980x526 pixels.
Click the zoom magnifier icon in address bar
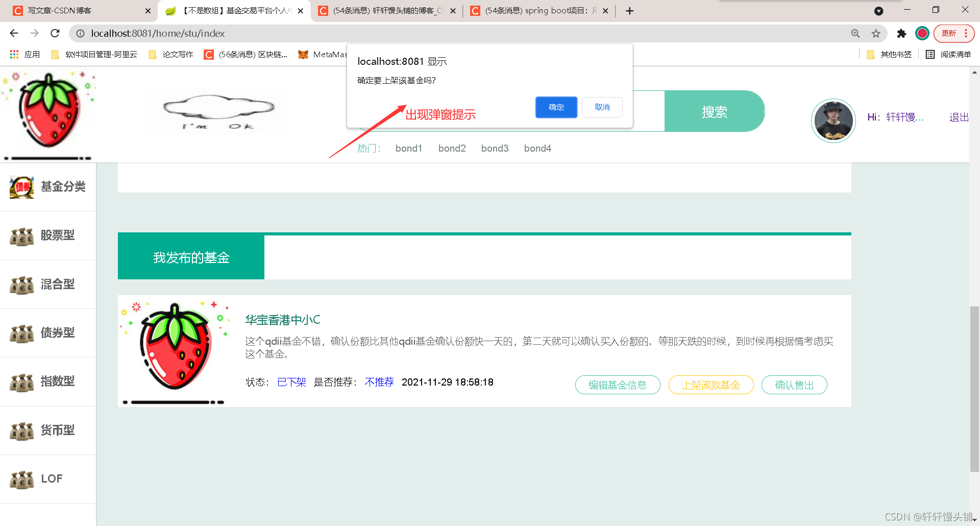click(855, 34)
